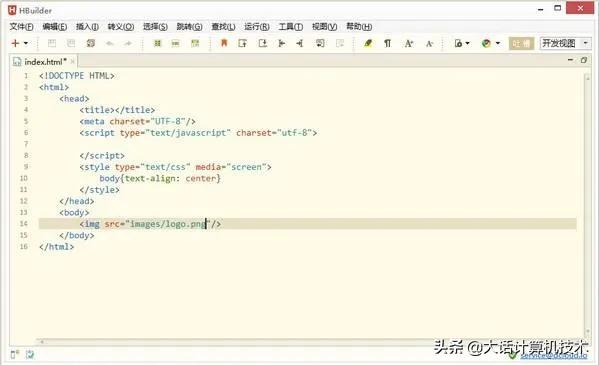The height and width of the screenshot is (365, 599).
Task: Open the 工具(T) menu
Action: (x=291, y=26)
